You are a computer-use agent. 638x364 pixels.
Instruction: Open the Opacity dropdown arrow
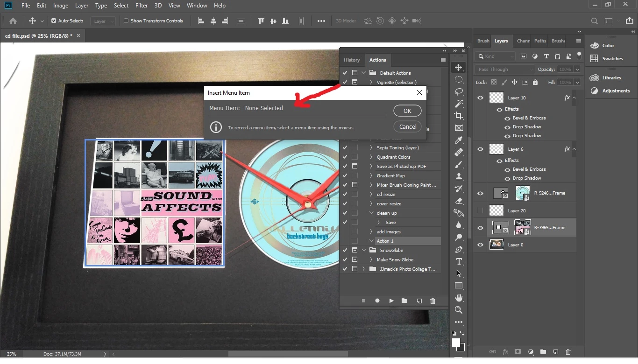[578, 70]
